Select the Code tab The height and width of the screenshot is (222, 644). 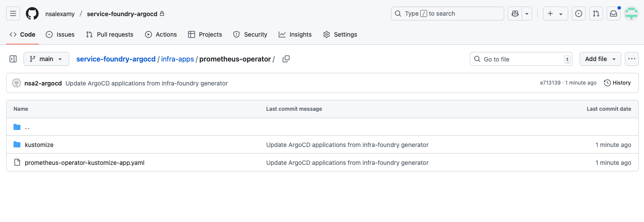22,34
